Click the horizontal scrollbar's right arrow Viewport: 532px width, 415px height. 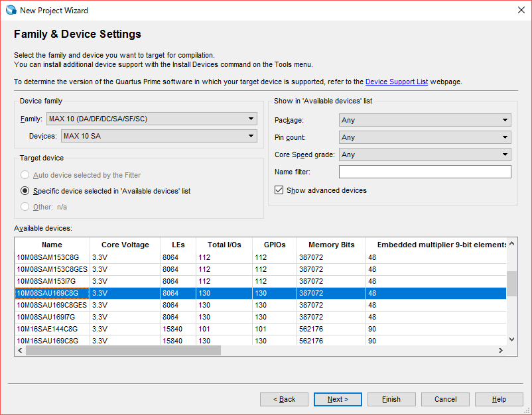click(x=501, y=349)
